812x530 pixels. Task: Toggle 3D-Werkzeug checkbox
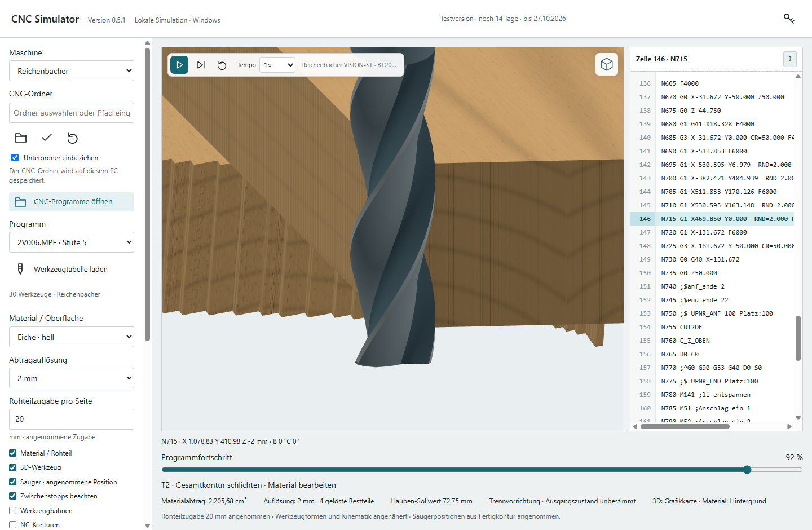[13, 467]
